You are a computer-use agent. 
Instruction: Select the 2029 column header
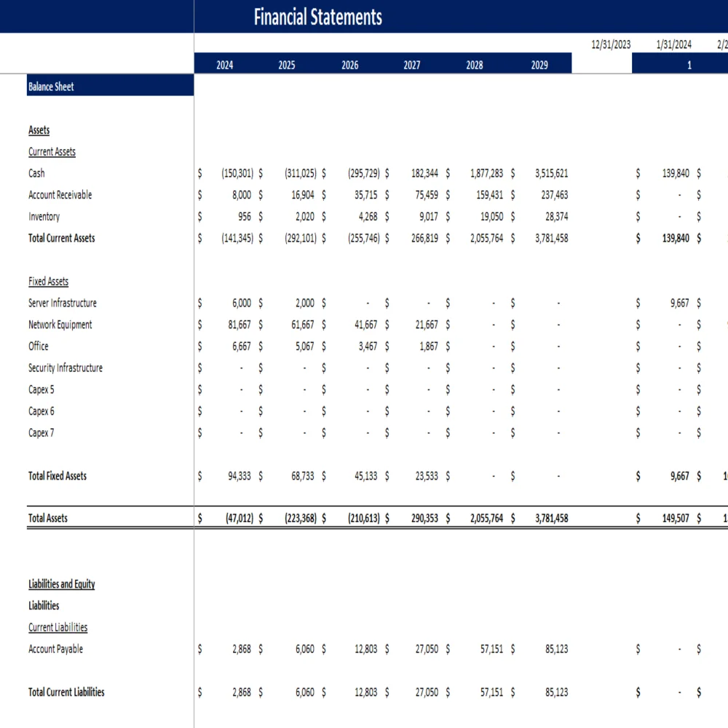pos(539,64)
